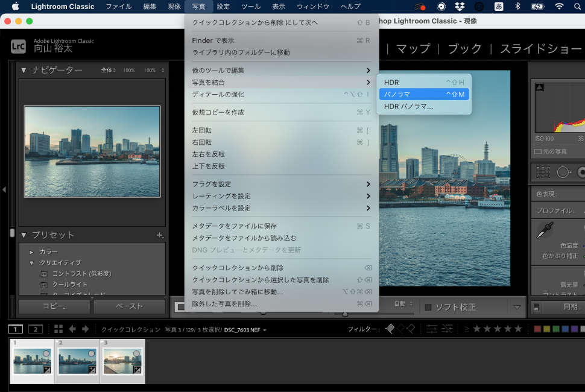Viewport: 585px width, 392px height.
Task: Filter by rejected photos flag icon
Action: point(411,329)
